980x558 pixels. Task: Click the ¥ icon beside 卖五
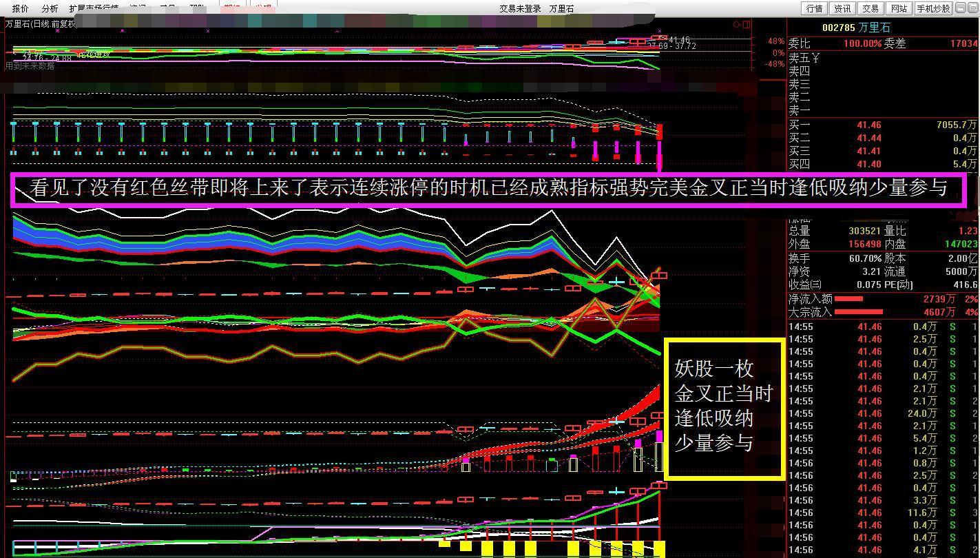(x=816, y=59)
